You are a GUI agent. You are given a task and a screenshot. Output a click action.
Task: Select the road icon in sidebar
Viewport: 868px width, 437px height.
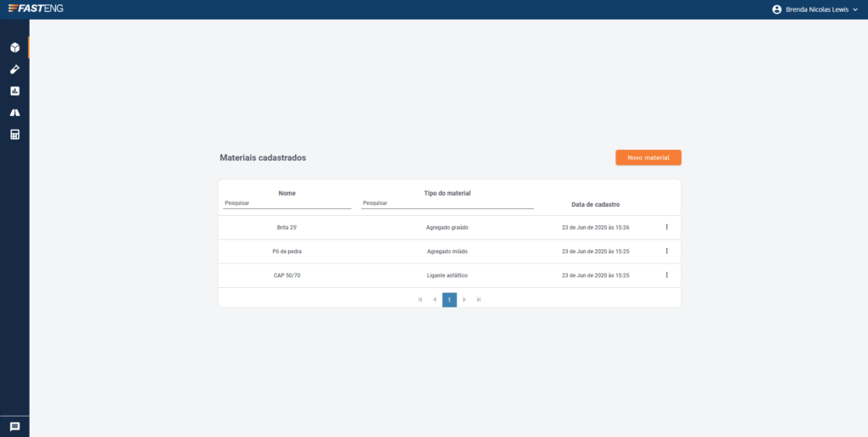click(14, 113)
